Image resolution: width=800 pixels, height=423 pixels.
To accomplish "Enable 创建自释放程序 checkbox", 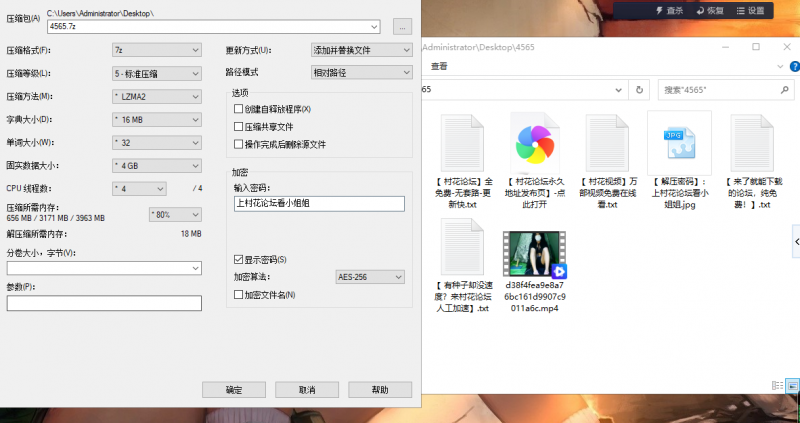I will click(238, 109).
